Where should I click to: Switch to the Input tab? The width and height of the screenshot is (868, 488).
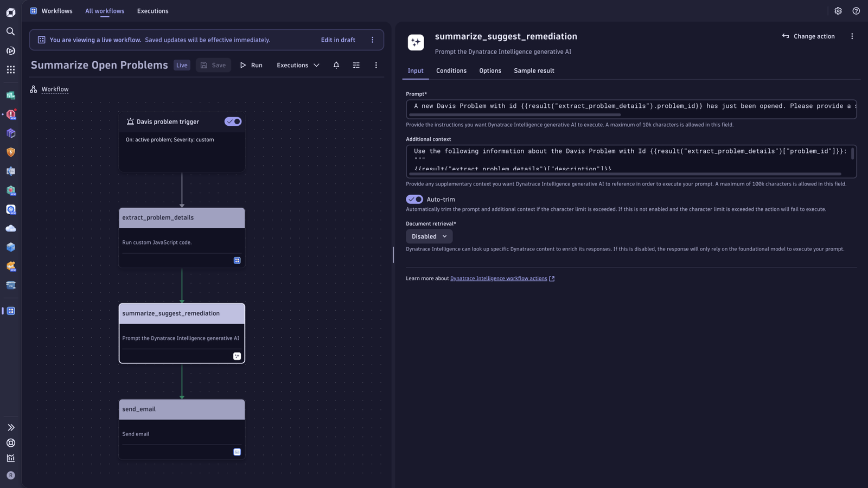click(416, 71)
